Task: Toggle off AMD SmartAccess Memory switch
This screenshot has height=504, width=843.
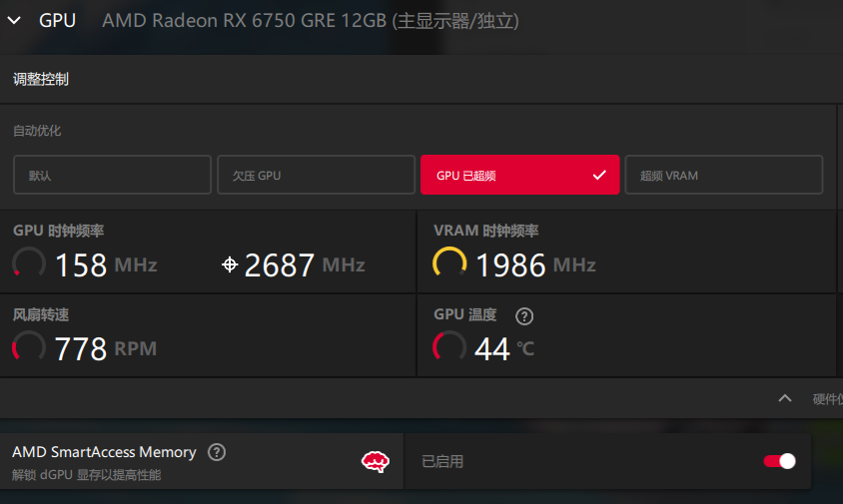Action: coord(779,461)
